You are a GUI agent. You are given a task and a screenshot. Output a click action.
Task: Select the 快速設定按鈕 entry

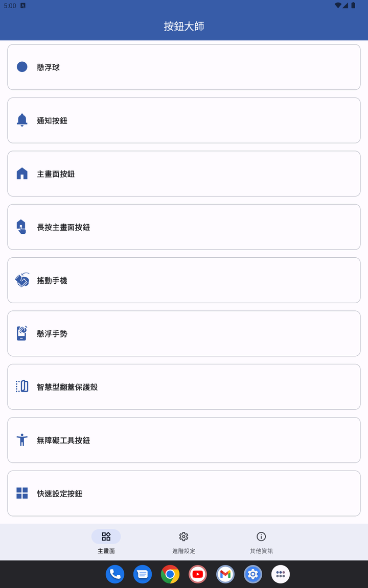pyautogui.click(x=184, y=494)
